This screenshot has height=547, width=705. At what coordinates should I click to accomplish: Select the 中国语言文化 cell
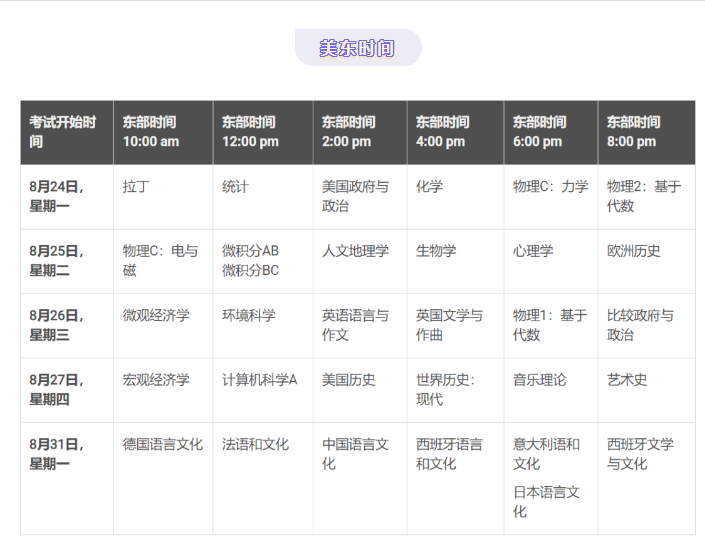(x=355, y=453)
